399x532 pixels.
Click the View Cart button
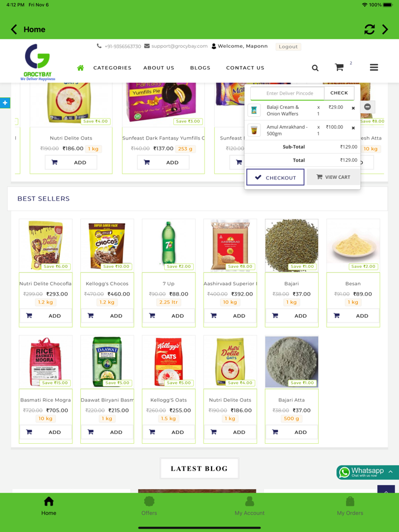[333, 177]
